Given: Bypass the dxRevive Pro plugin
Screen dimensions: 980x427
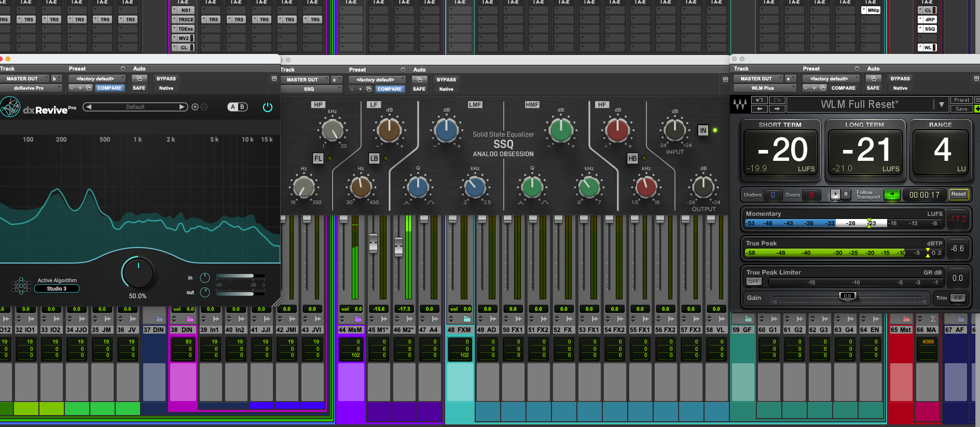Looking at the screenshot, I should (166, 79).
